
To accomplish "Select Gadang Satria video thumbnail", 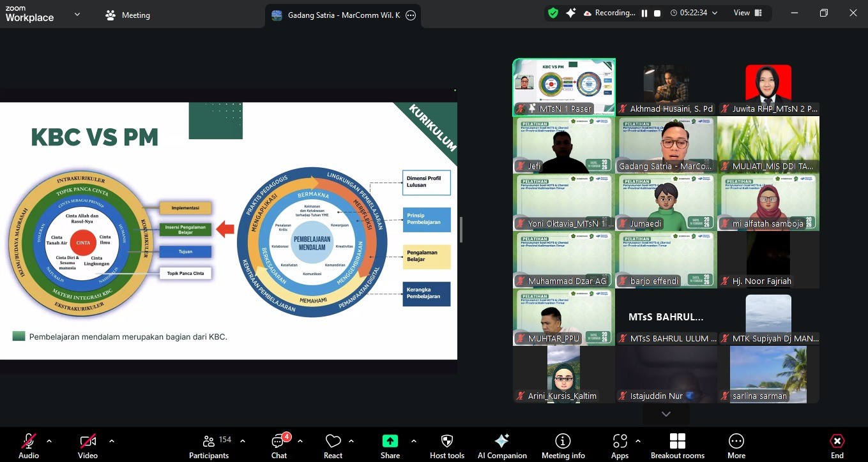I will point(666,145).
